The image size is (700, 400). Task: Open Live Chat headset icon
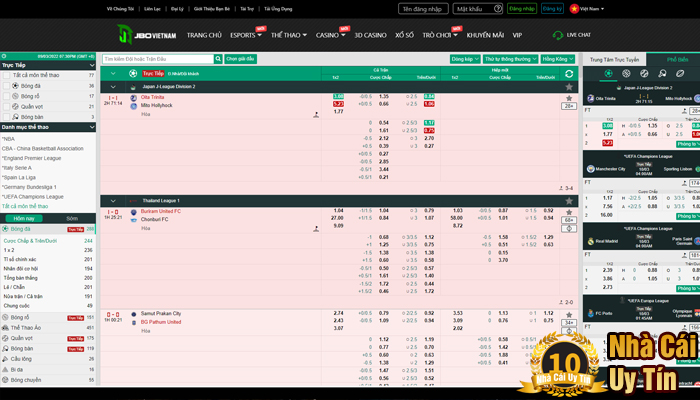point(559,34)
